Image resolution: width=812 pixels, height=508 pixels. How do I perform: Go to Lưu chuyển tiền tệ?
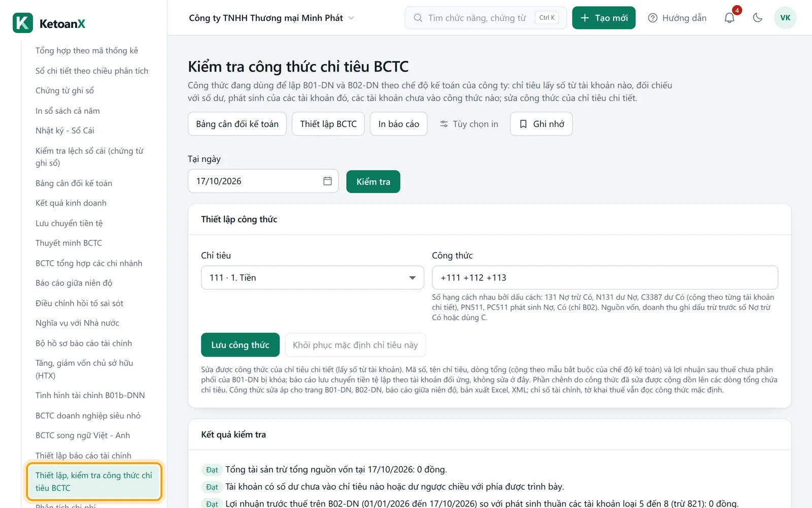[69, 223]
